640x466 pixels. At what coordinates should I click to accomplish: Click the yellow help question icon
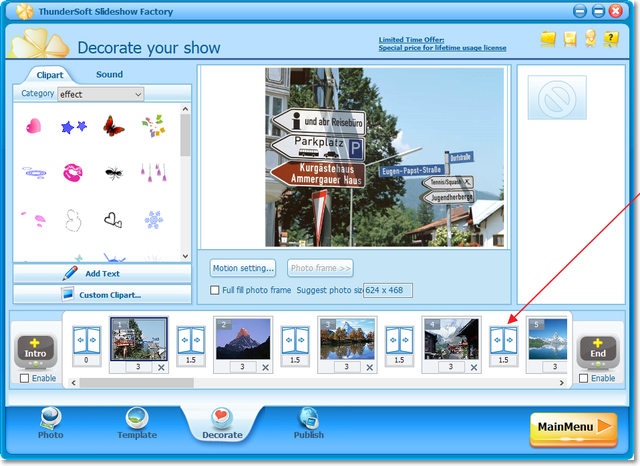click(x=611, y=39)
